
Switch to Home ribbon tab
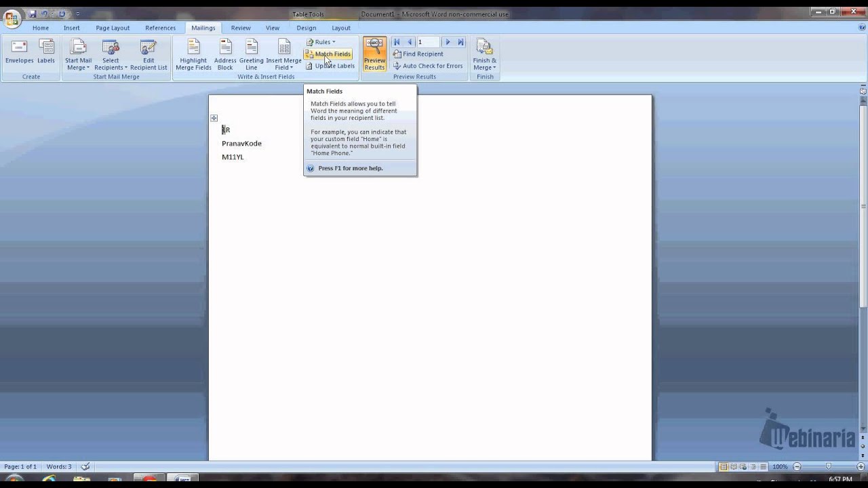[x=41, y=28]
